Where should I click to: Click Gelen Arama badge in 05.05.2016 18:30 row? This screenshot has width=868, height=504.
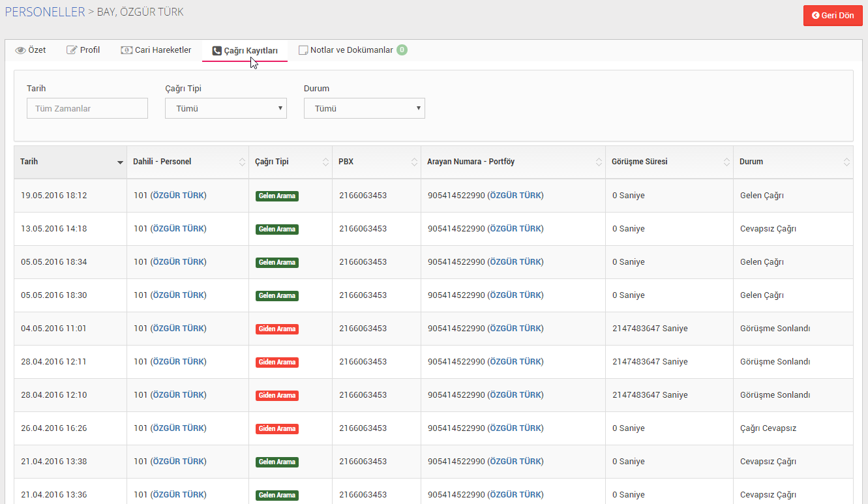coord(277,295)
